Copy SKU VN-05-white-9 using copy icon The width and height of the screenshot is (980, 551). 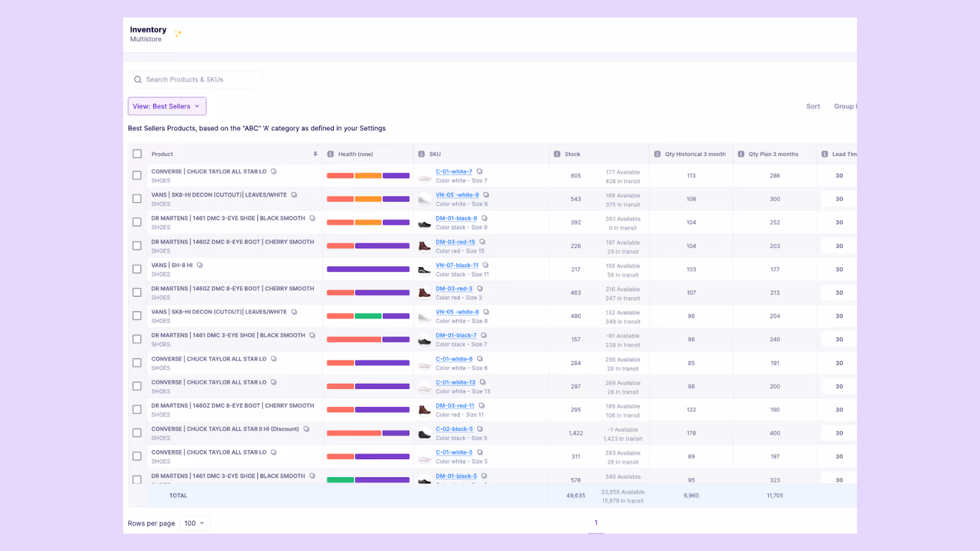tap(486, 195)
